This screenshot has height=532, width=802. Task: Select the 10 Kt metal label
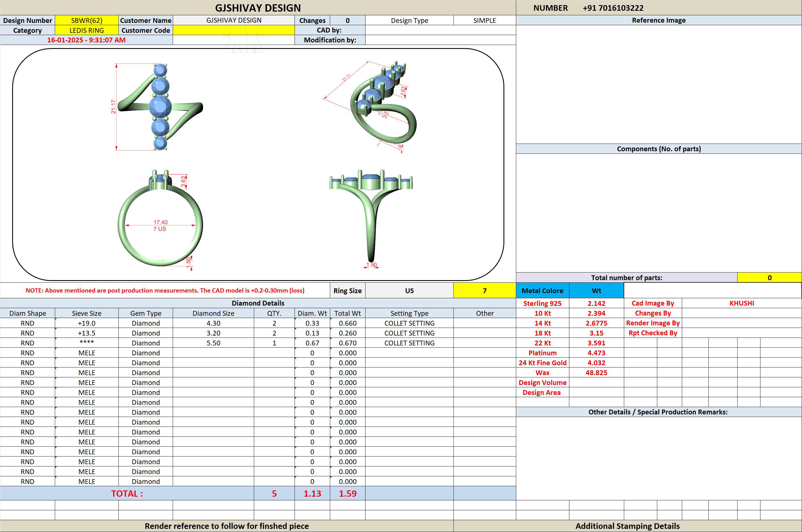(542, 313)
